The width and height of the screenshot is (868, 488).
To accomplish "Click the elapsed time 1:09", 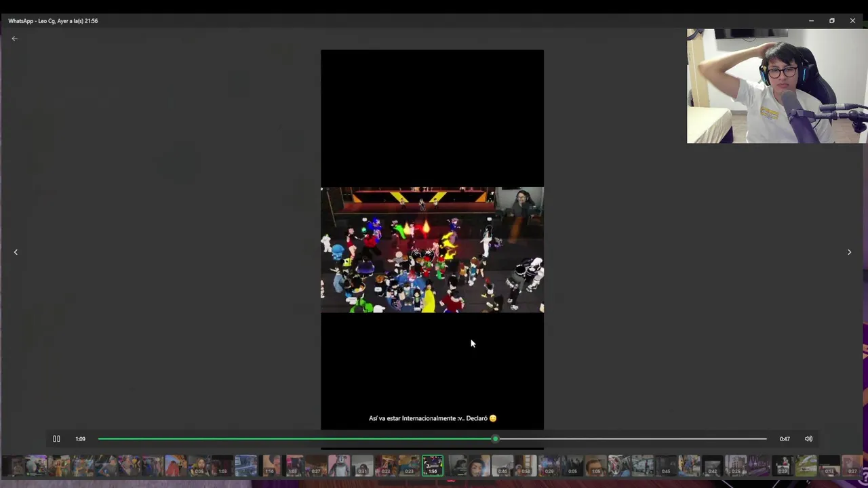I will point(80,439).
